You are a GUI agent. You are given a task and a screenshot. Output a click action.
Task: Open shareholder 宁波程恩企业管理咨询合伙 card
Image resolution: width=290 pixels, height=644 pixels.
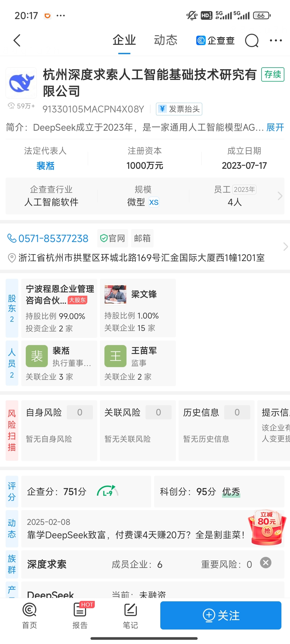[x=59, y=308]
